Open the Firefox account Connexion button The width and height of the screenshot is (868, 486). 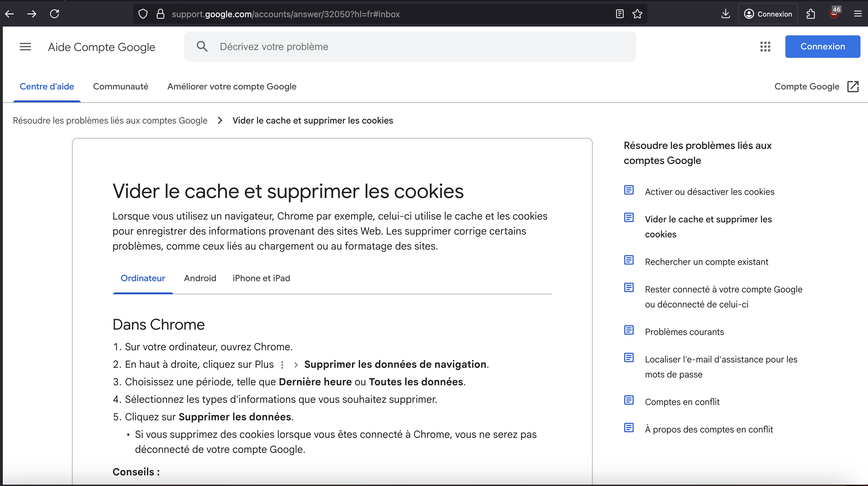[768, 14]
